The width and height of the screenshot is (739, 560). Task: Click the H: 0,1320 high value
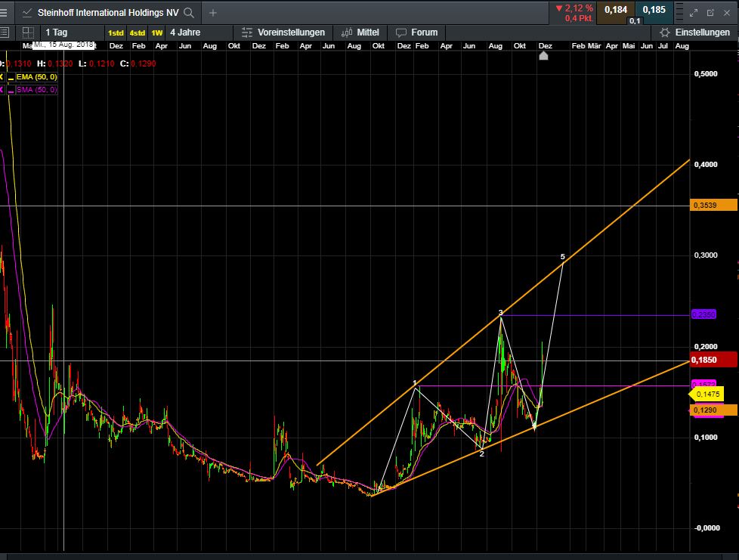pyautogui.click(x=55, y=63)
